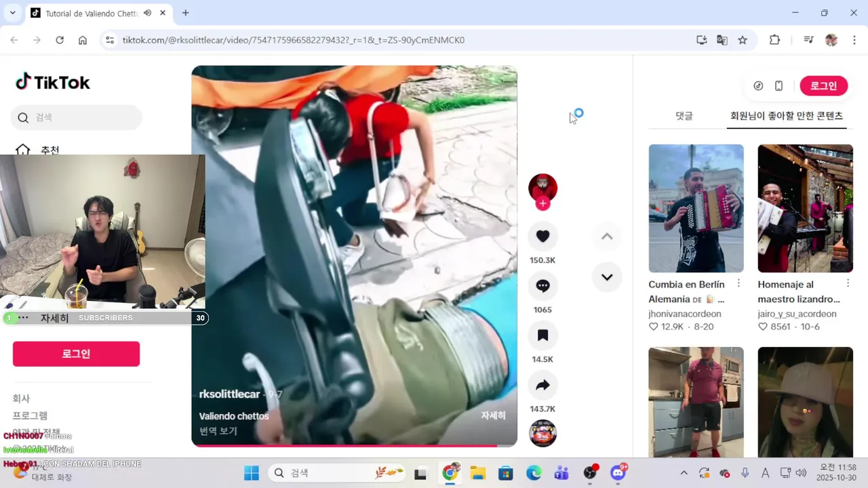Bookmark page with star icon
868x488 pixels.
coord(743,40)
